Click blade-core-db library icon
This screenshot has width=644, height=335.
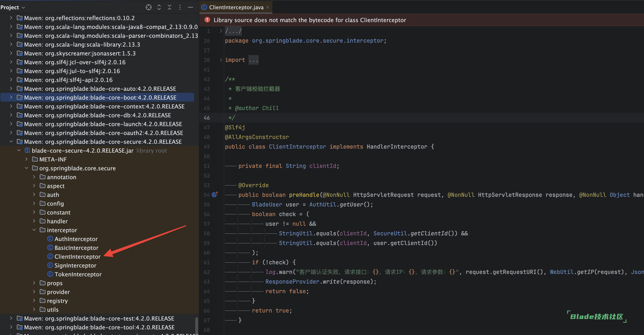(20, 115)
